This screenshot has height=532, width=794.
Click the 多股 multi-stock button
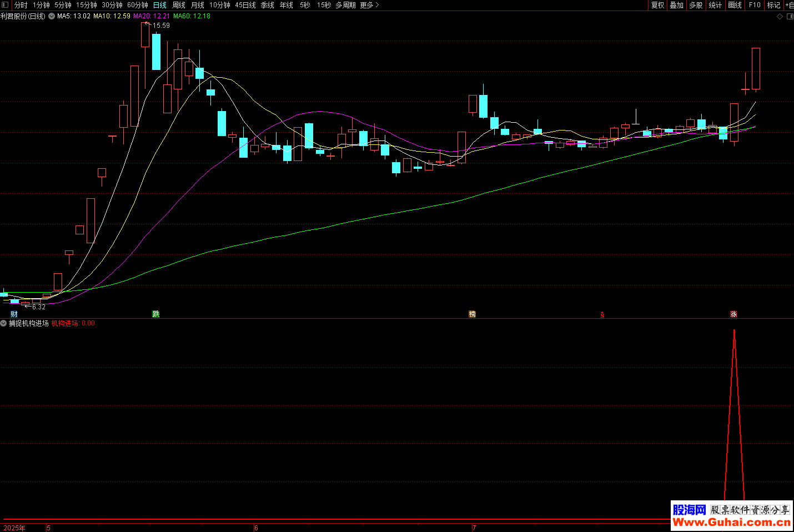pos(696,5)
